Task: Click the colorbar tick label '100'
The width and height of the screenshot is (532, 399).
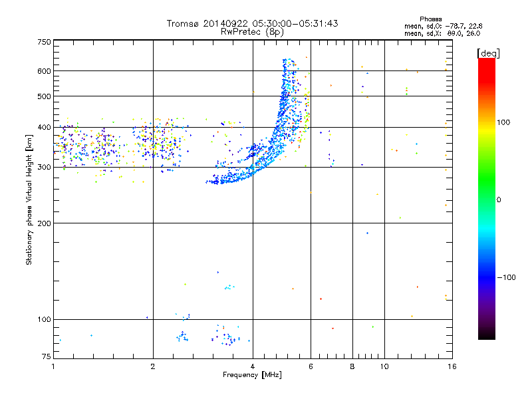Action: click(x=503, y=122)
